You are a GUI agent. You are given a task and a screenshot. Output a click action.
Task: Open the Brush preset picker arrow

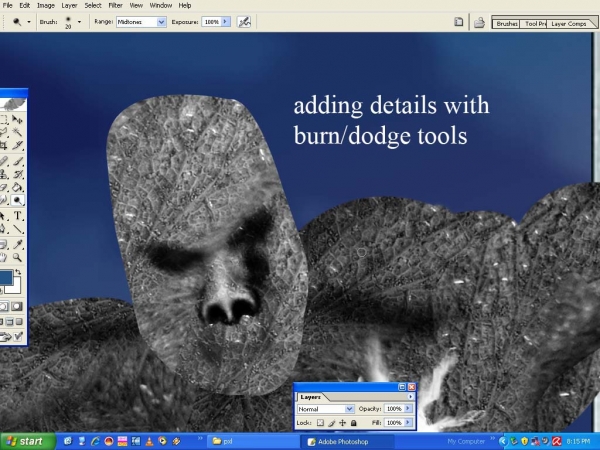[x=79, y=22]
